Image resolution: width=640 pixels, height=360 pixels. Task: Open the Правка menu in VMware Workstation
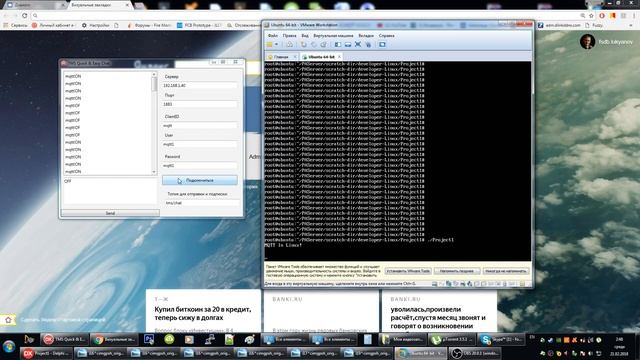(x=289, y=36)
